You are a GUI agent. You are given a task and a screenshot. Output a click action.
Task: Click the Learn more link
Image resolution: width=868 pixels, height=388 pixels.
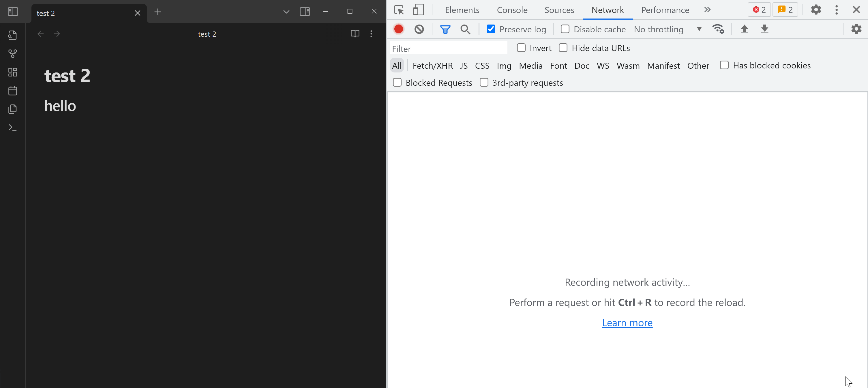tap(627, 323)
